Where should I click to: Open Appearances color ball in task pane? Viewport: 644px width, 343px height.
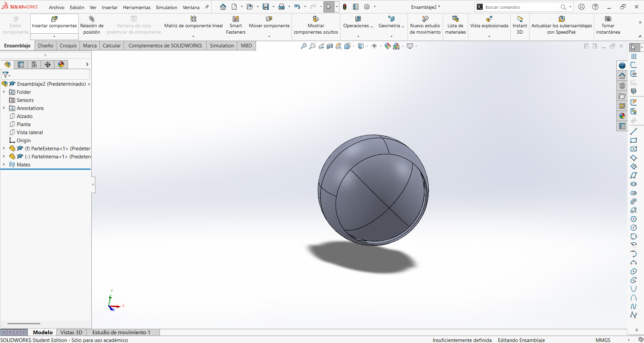[x=622, y=116]
